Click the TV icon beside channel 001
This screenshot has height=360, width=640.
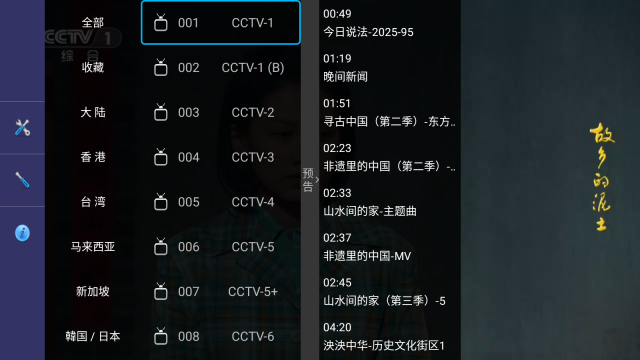[x=161, y=23]
